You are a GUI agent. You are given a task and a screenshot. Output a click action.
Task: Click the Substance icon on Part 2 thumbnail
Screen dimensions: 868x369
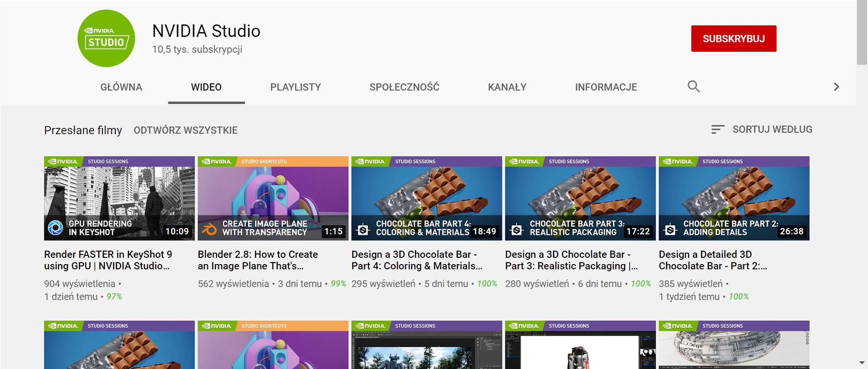point(670,230)
